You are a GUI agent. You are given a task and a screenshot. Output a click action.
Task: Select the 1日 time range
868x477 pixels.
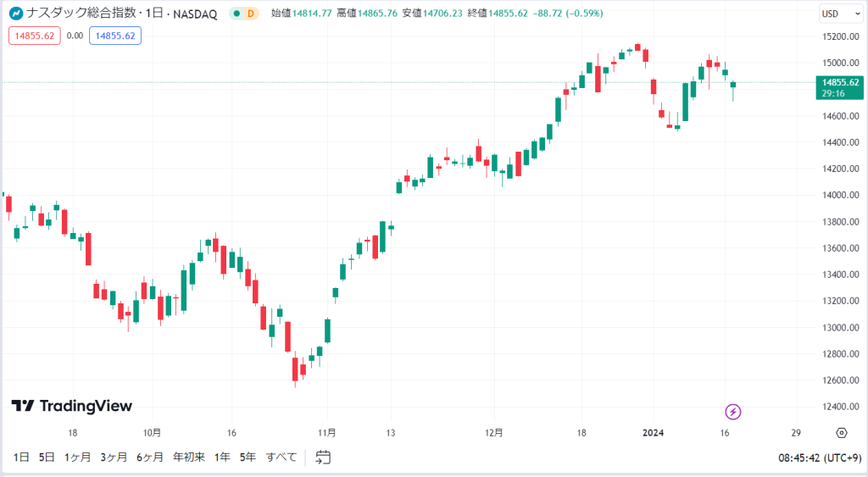21,457
